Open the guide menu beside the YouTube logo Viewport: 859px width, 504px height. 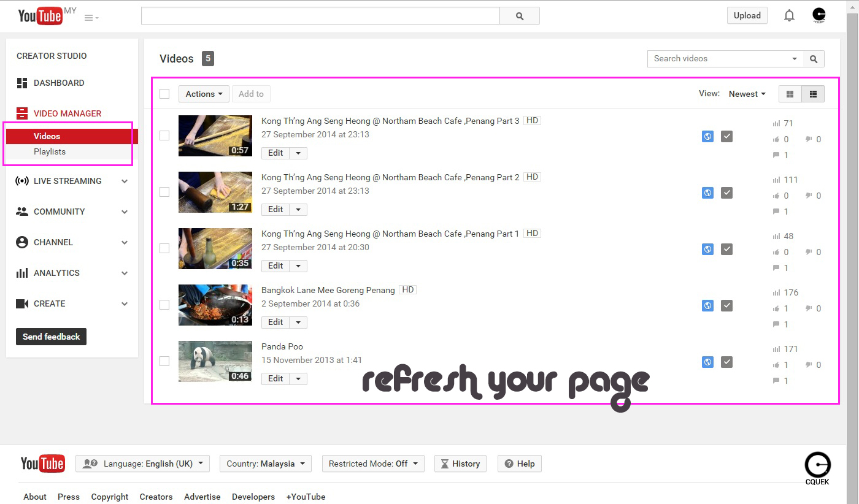point(91,18)
